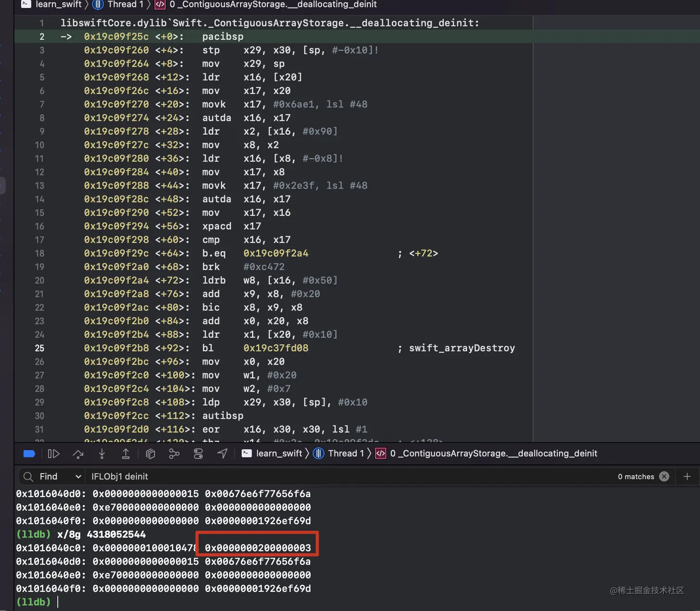The height and width of the screenshot is (611, 700).
Task: Click Continue/pause program execution button
Action: click(54, 454)
